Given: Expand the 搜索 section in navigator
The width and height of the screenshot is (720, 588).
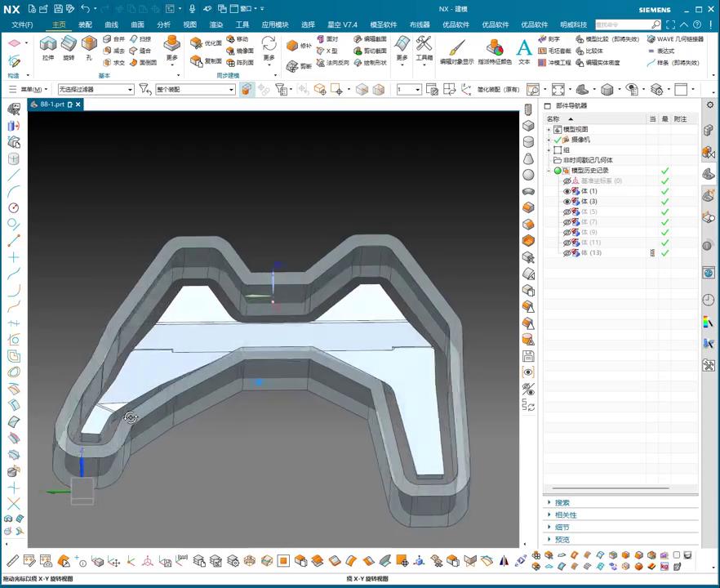Looking at the screenshot, I should (562, 503).
